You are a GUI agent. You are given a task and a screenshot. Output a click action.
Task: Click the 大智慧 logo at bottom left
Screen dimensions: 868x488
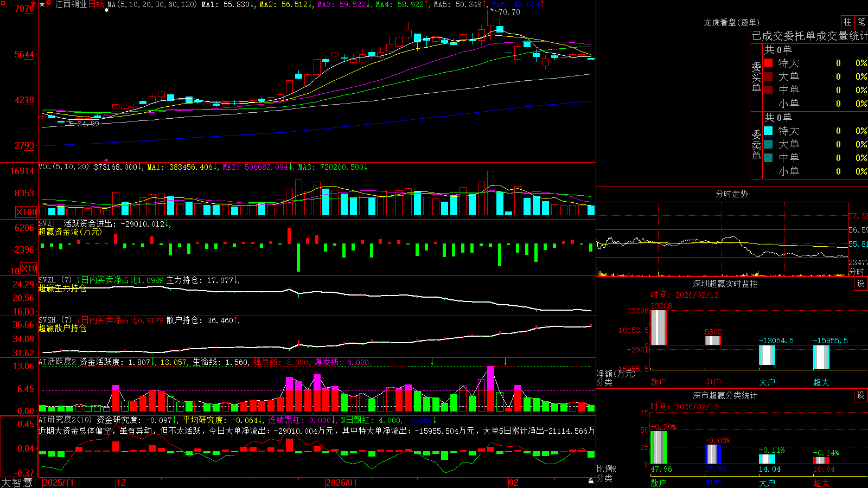(16, 482)
